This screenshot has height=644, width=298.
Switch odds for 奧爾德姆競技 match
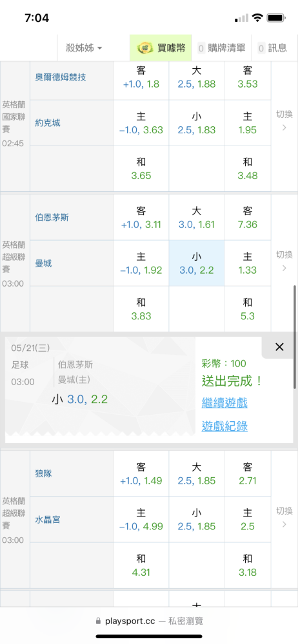pos(284,120)
